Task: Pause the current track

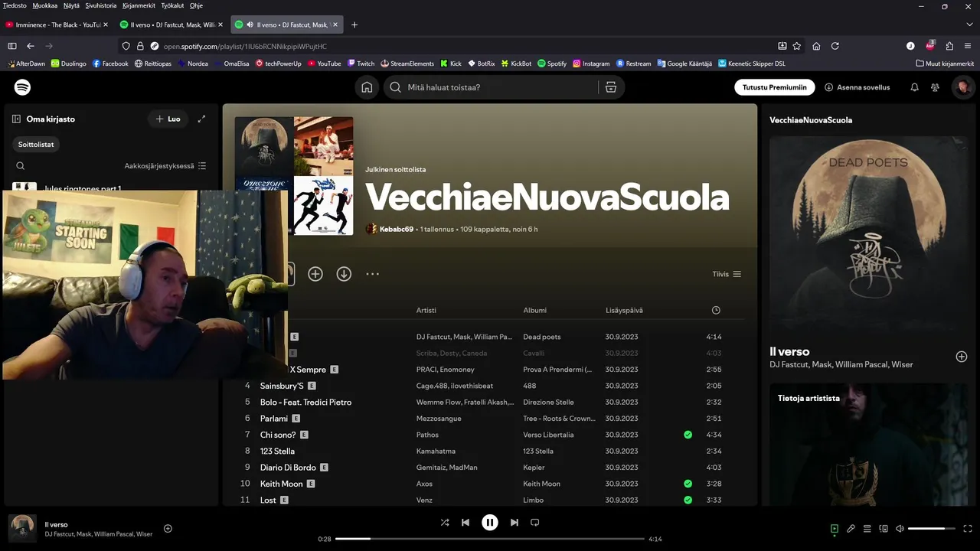Action: point(490,523)
